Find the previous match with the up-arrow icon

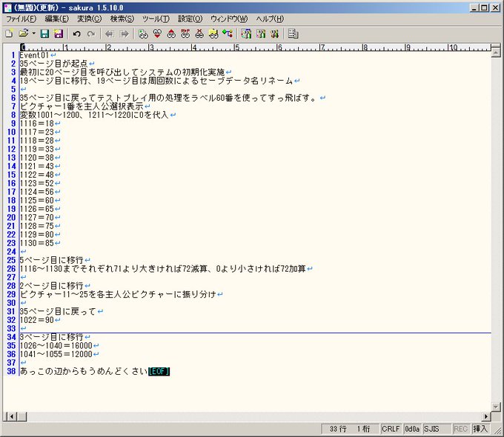click(171, 33)
